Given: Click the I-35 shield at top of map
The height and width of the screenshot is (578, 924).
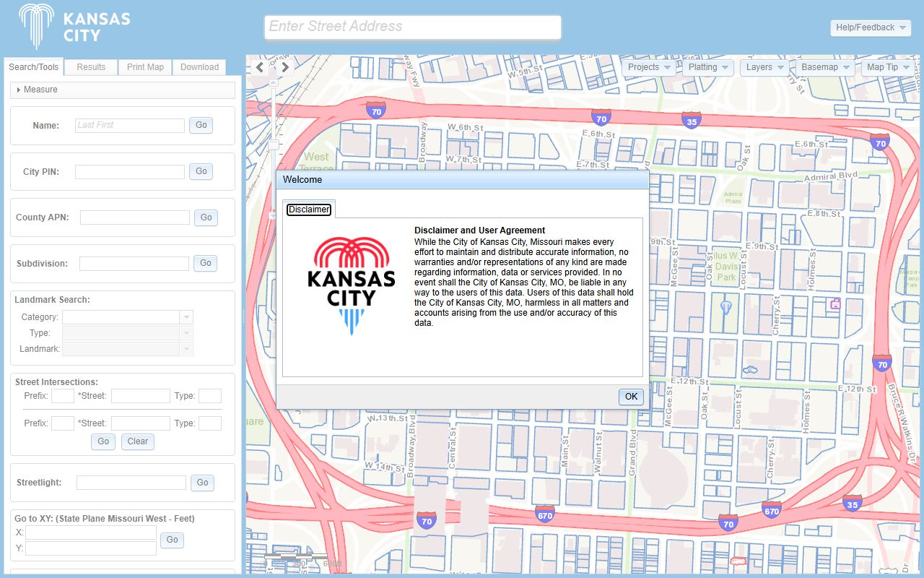Looking at the screenshot, I should point(692,121).
